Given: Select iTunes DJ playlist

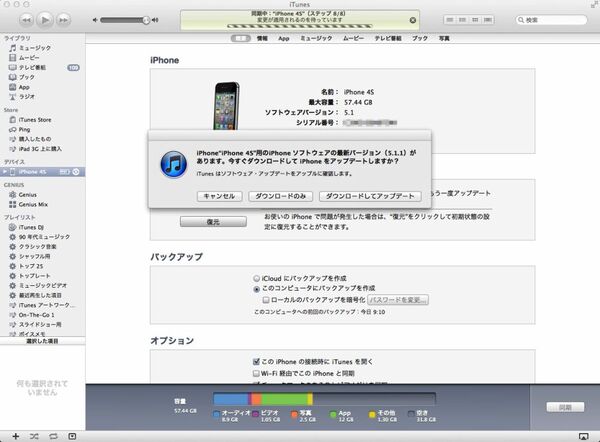Looking at the screenshot, I should coord(42,227).
